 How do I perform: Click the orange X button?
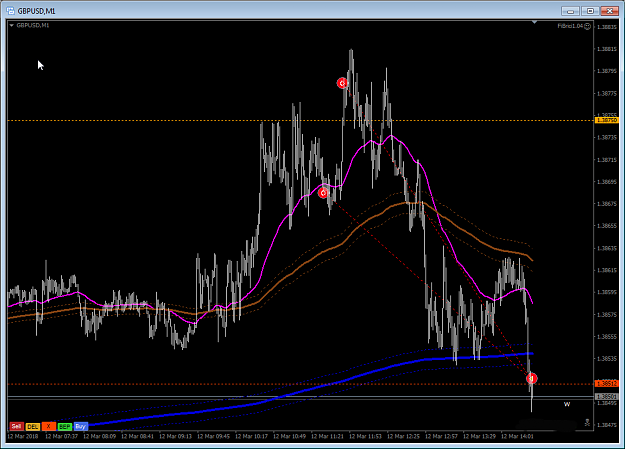(x=49, y=426)
